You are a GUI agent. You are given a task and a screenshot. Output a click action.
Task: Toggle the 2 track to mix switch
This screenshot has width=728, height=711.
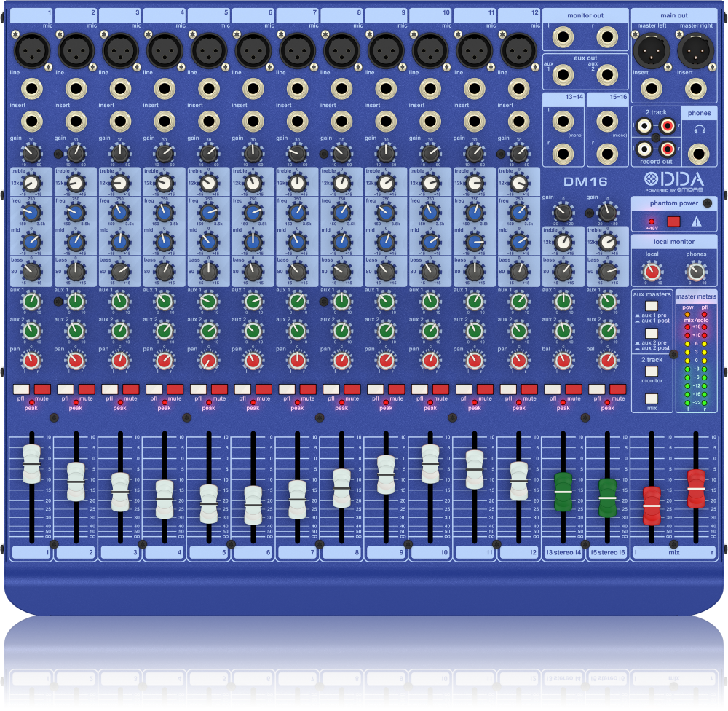[652, 398]
